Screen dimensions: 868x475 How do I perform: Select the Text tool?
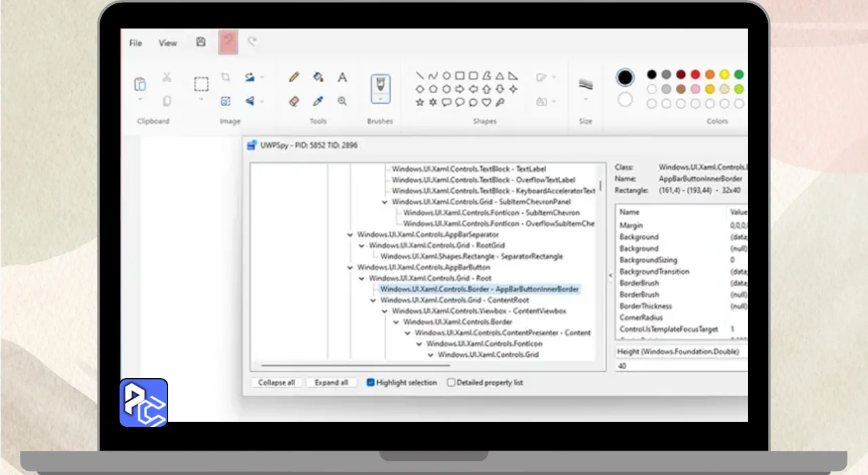(x=342, y=77)
